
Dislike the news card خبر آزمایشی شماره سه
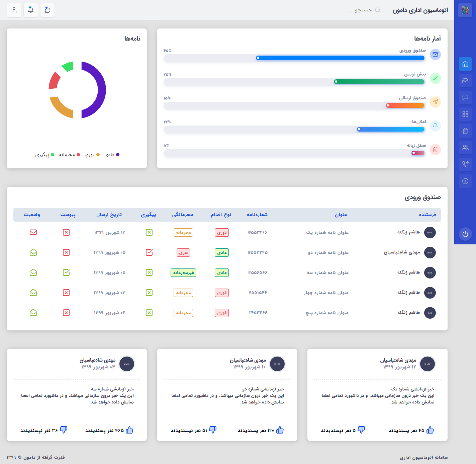coord(64,430)
